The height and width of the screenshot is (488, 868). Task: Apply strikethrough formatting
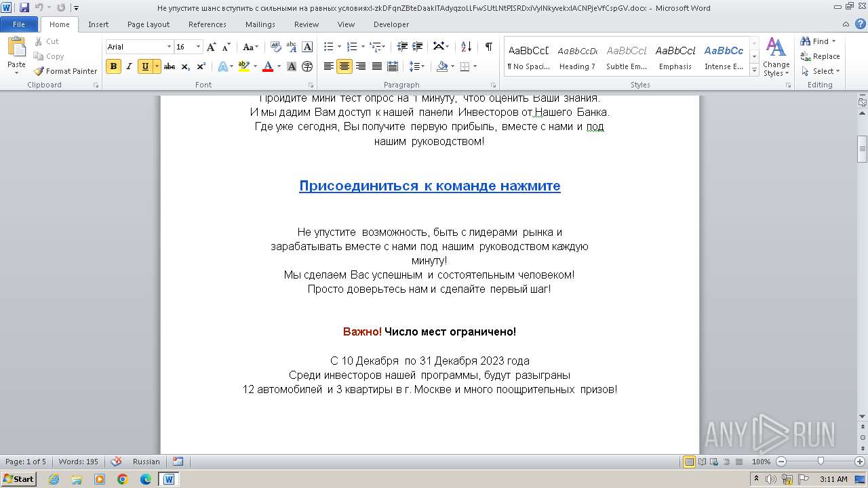pyautogui.click(x=170, y=66)
